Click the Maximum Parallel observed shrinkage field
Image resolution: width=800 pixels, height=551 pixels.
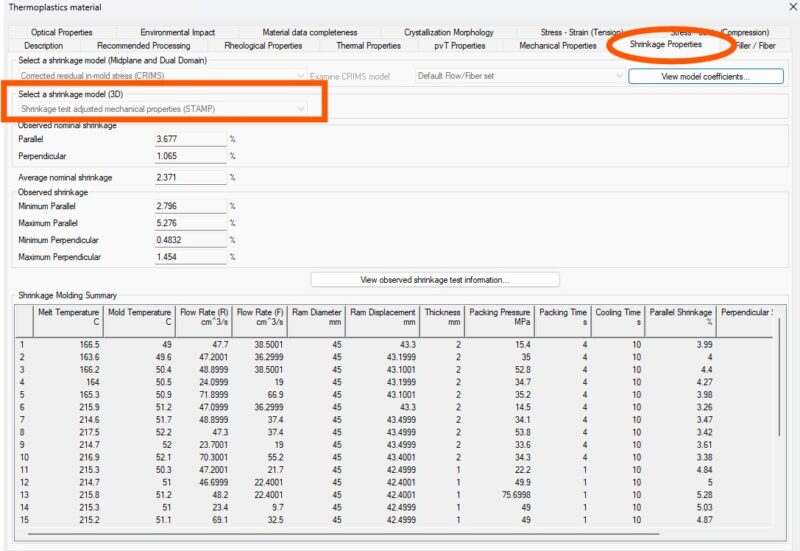(191, 223)
